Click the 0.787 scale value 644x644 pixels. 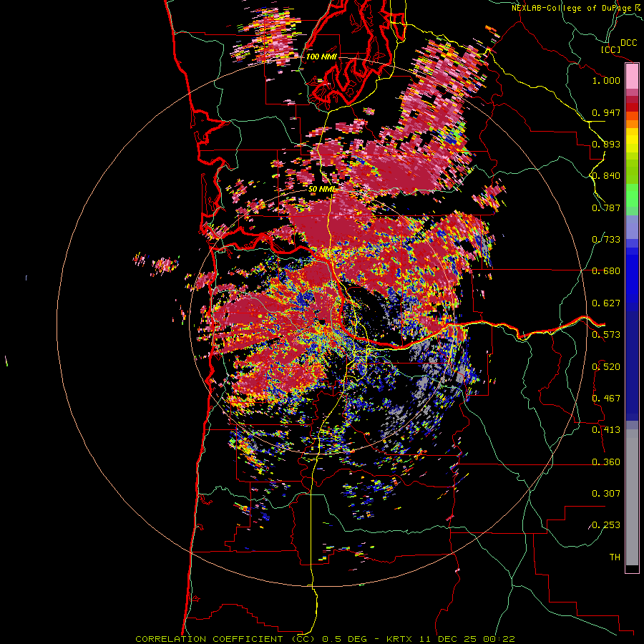[606, 208]
